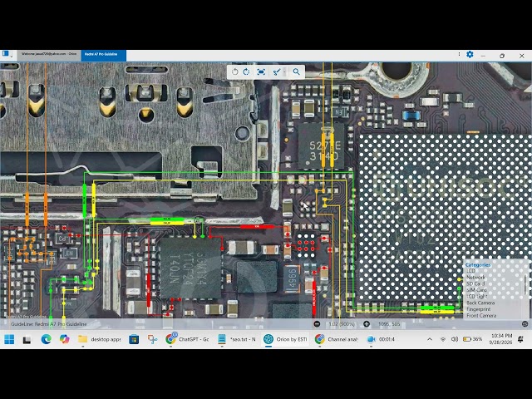This screenshot has height=399, width=532.
Task: Click the 9951 component on board
Action: 292,279
